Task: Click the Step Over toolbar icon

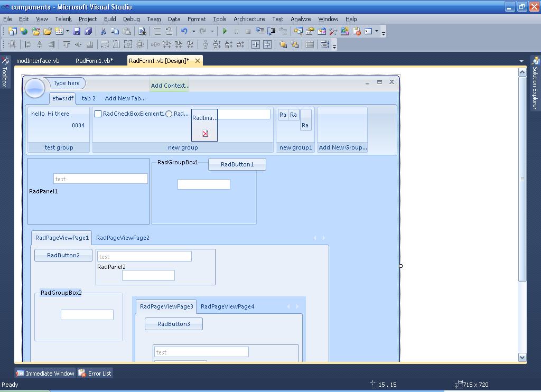Action: point(272,31)
